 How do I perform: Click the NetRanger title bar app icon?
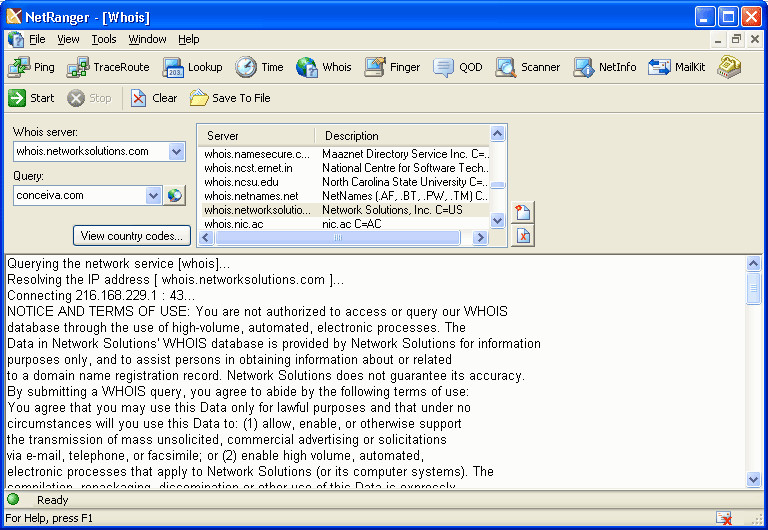pos(14,17)
